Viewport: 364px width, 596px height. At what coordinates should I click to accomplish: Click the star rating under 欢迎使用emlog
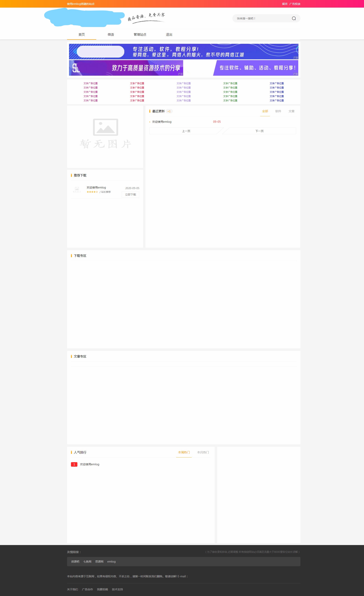click(x=92, y=192)
